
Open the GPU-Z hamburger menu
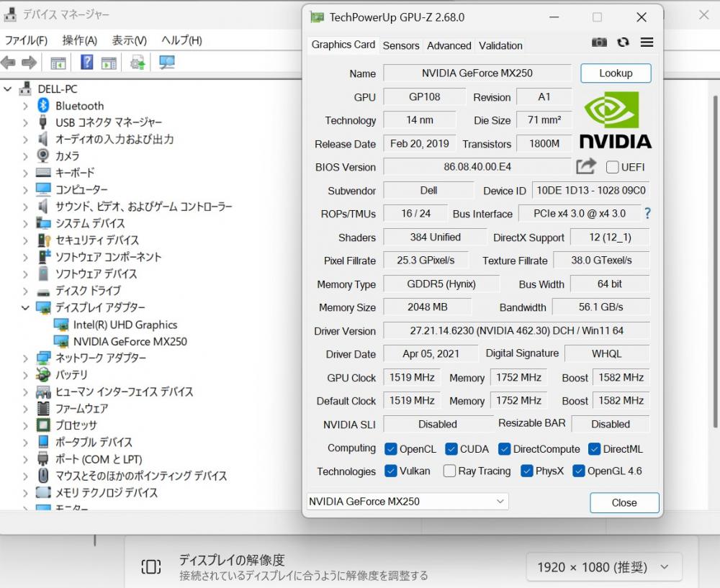[647, 42]
